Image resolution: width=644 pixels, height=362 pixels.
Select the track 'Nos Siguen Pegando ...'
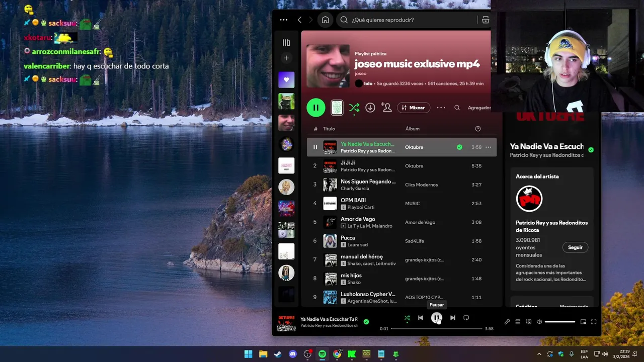click(x=368, y=182)
